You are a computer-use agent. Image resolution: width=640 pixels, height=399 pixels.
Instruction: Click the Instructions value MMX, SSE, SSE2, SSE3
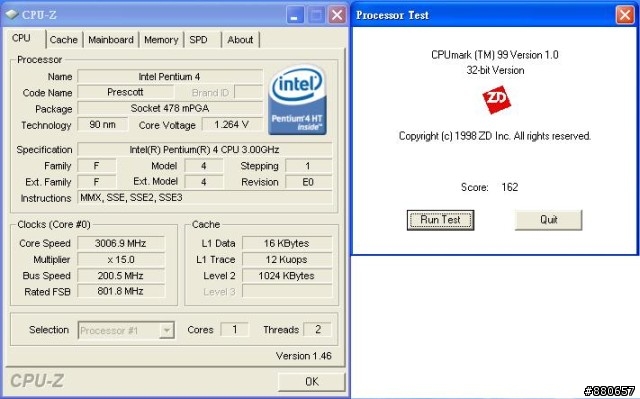(x=204, y=198)
